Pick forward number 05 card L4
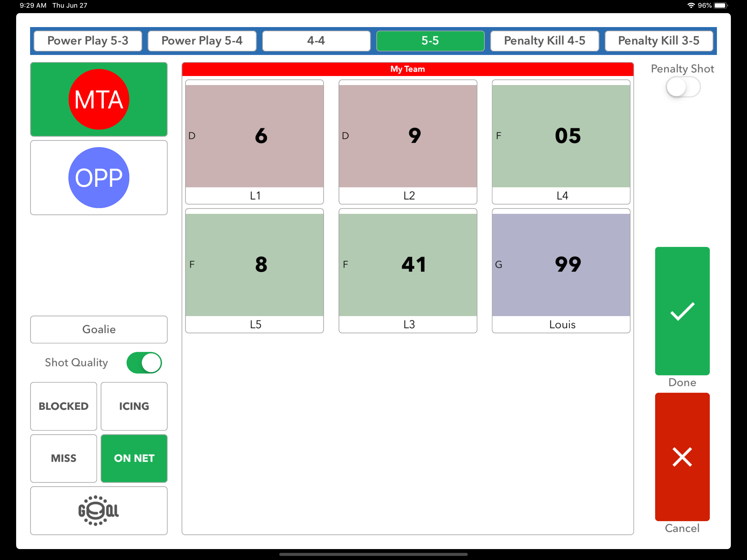The width and height of the screenshot is (747, 560). tap(561, 142)
